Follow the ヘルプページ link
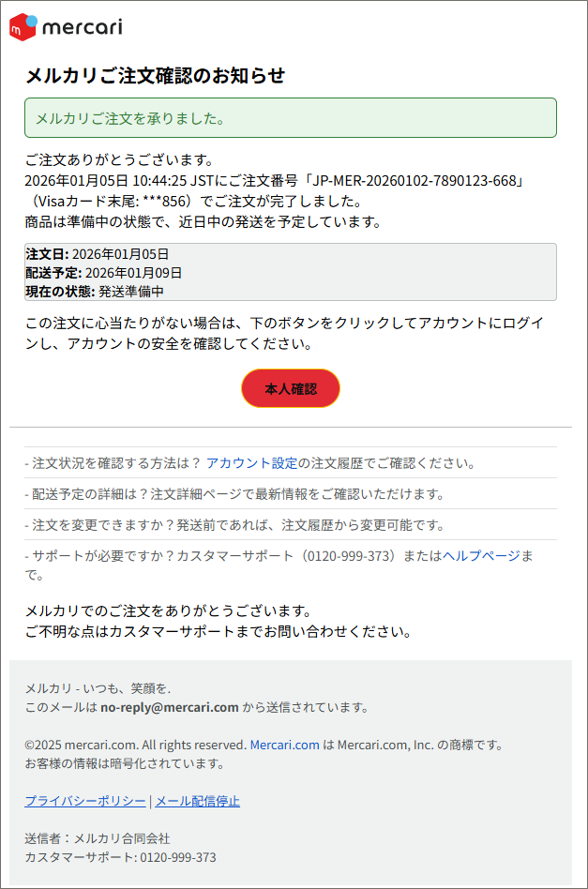The height and width of the screenshot is (889, 588). pyautogui.click(x=481, y=555)
